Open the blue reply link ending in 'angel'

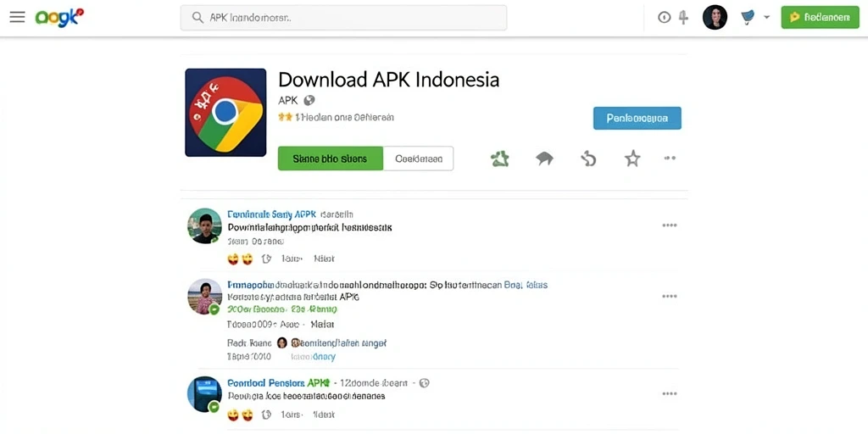click(x=343, y=343)
